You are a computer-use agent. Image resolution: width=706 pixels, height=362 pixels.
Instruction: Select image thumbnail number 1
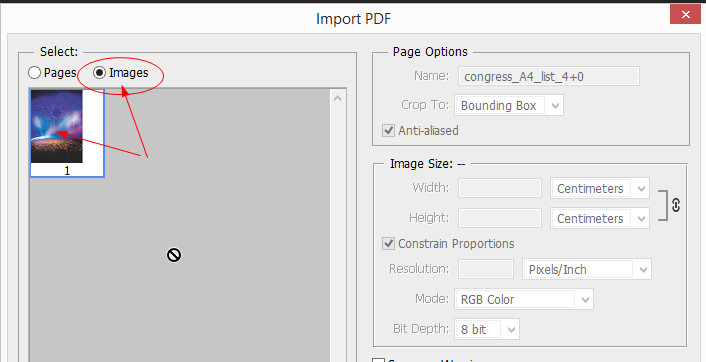coord(67,133)
